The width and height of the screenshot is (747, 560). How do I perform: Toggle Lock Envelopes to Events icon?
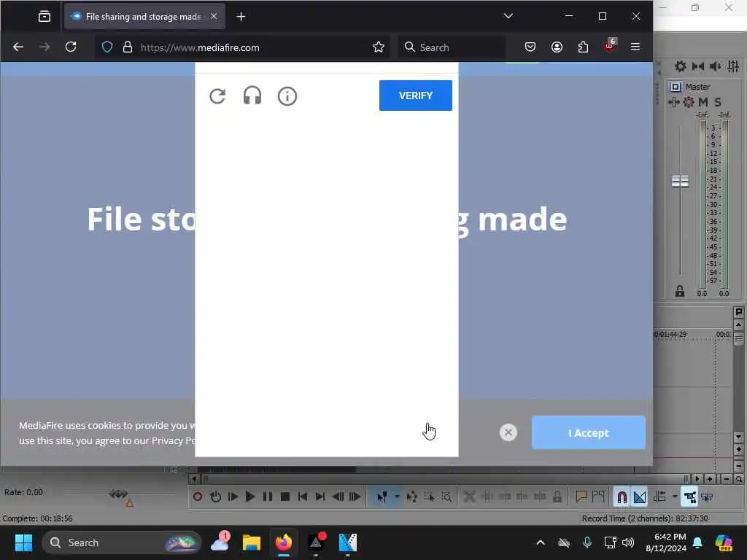tap(690, 497)
